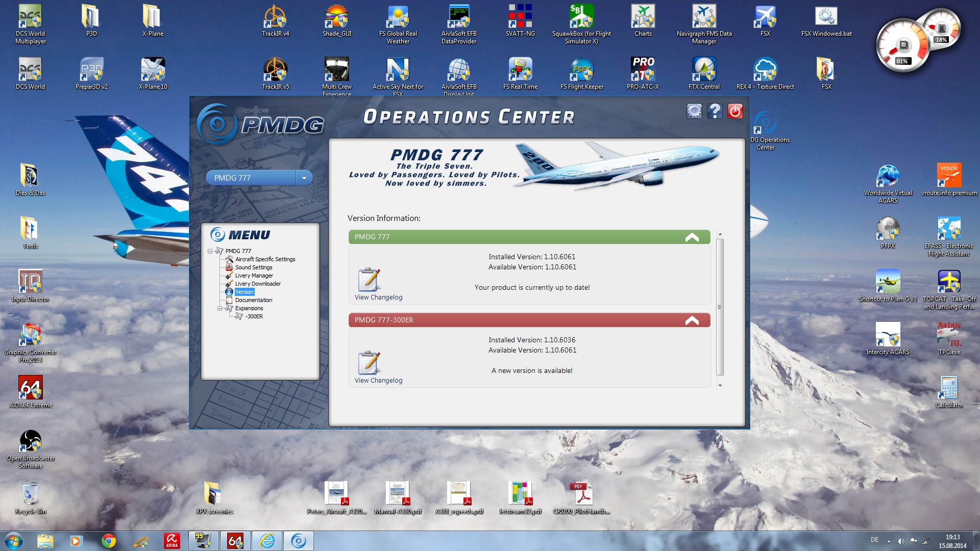Image resolution: width=980 pixels, height=551 pixels.
Task: Click the DE language indicator
Action: (874, 540)
